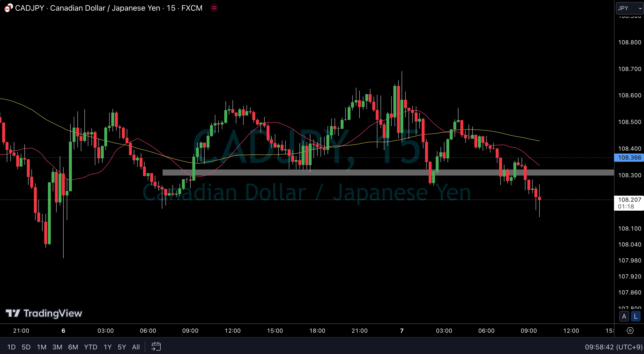Select the YTD range
Screen dimensions: 644x354
click(90, 347)
